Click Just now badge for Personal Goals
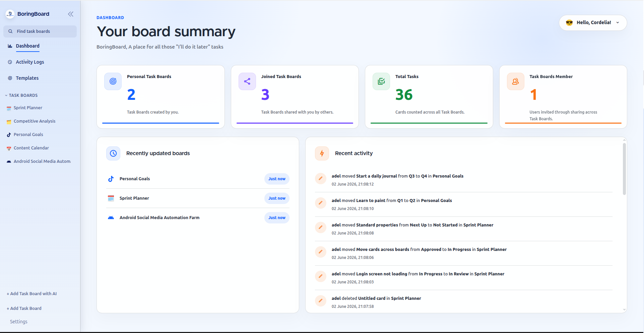The height and width of the screenshot is (333, 644). click(x=277, y=179)
